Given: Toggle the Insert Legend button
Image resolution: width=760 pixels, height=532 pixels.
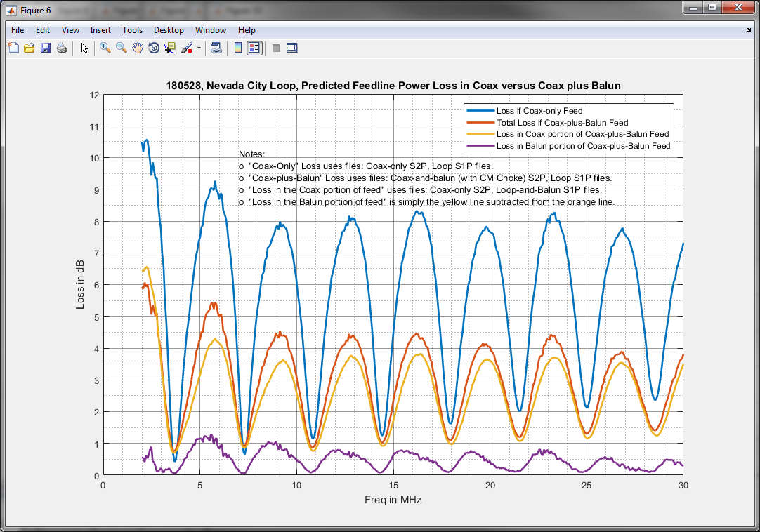Looking at the screenshot, I should [254, 48].
